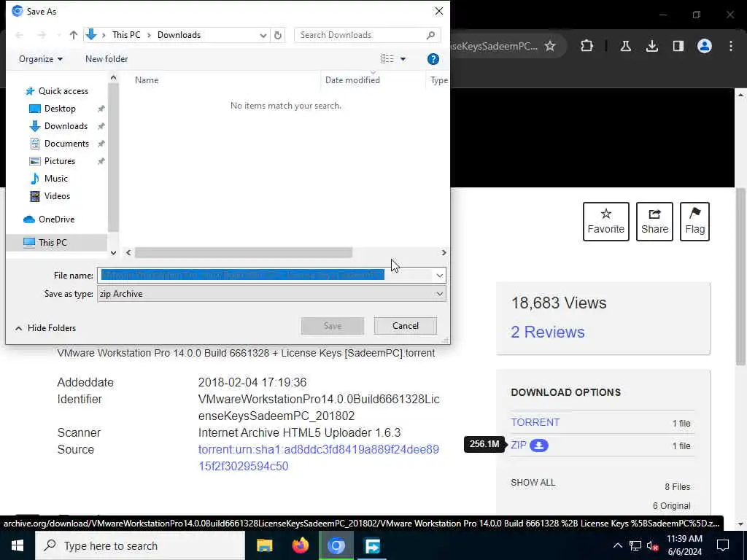Click the Forward arrow in Save As dialog
The image size is (747, 560).
(42, 35)
